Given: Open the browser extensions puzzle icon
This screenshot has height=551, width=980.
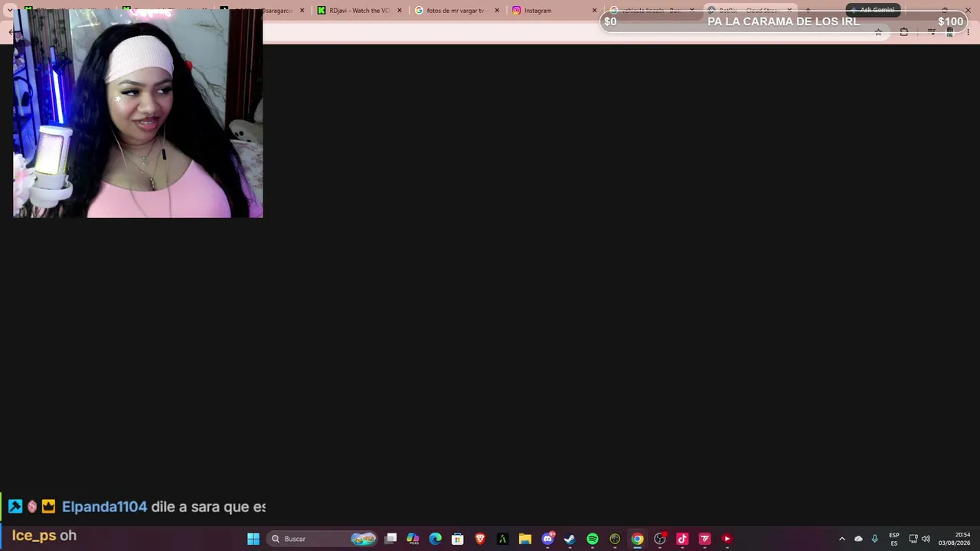Looking at the screenshot, I should [904, 32].
